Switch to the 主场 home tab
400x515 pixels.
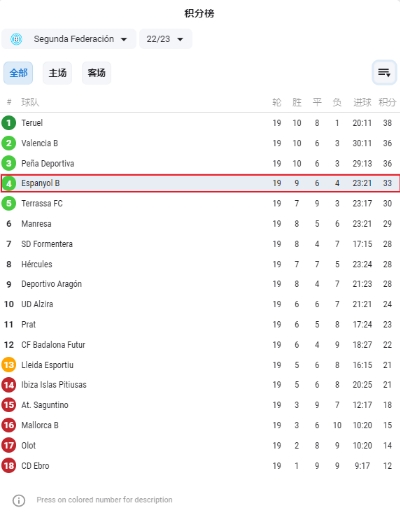coord(57,73)
